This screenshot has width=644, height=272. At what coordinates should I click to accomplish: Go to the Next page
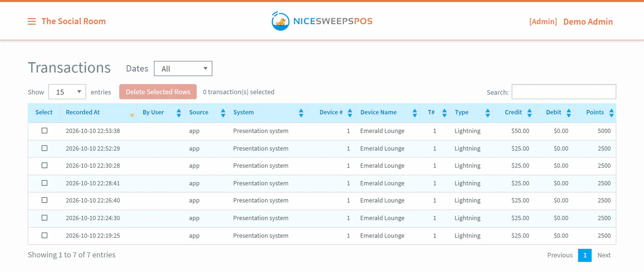[x=604, y=255]
